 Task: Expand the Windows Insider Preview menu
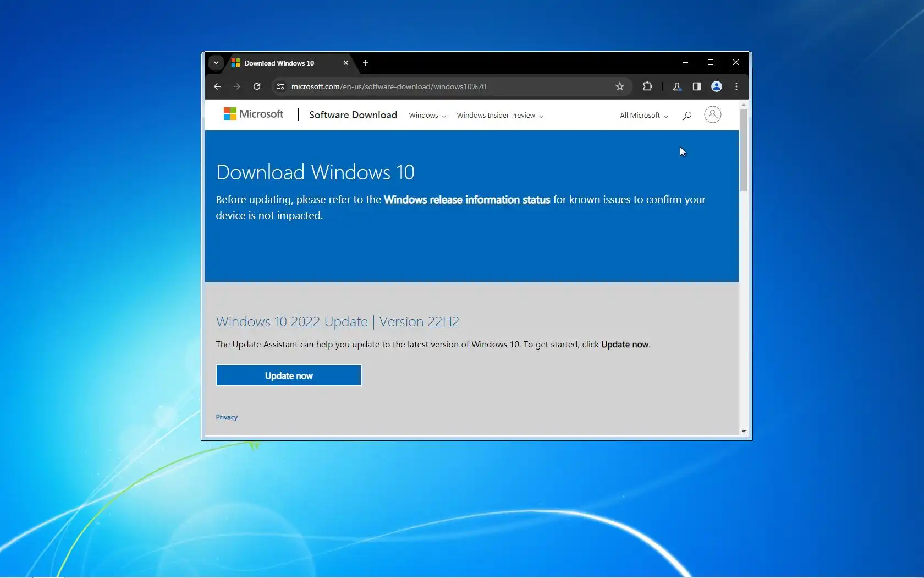point(500,116)
